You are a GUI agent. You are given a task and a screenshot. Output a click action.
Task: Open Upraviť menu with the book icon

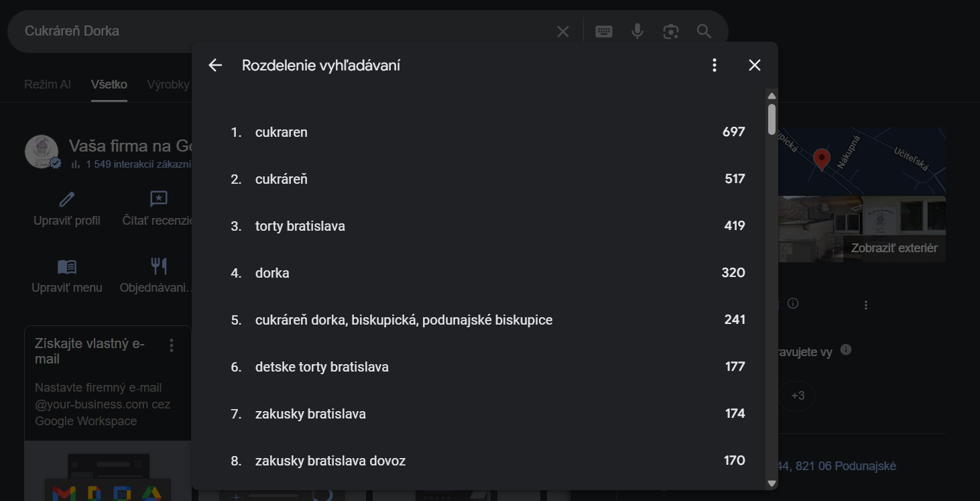[x=67, y=267]
